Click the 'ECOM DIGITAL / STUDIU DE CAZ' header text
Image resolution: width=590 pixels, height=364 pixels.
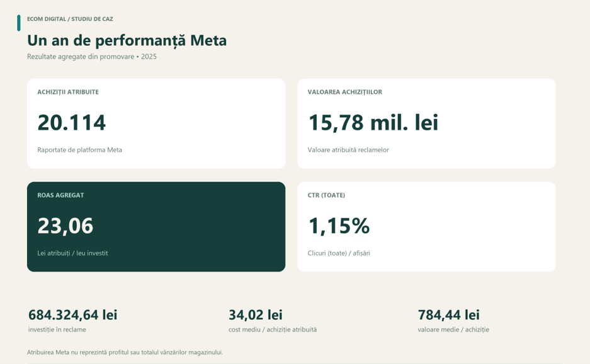[x=70, y=19]
